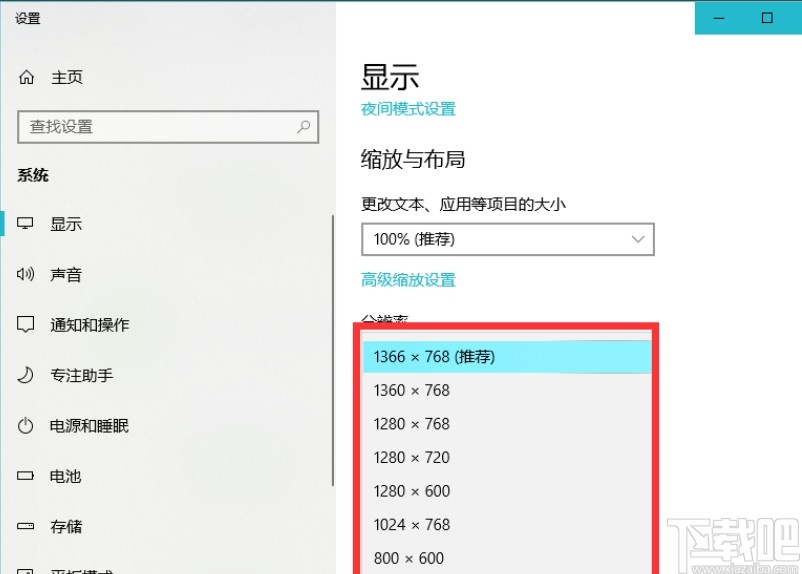Image resolution: width=802 pixels, height=574 pixels.
Task: Open the 显示 sidebar section
Action: 66,224
